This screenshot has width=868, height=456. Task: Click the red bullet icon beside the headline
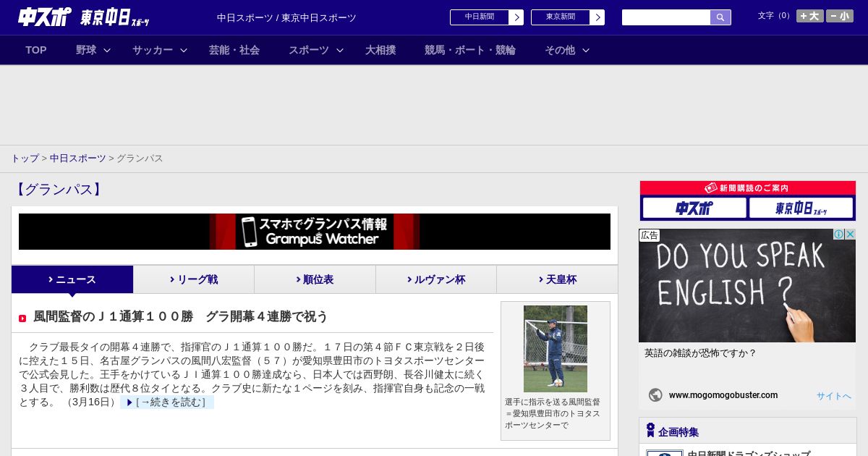tap(22, 318)
